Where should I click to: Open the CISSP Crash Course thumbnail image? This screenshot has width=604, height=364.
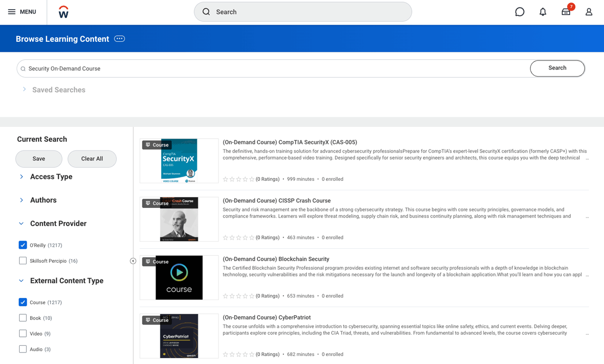(x=179, y=219)
